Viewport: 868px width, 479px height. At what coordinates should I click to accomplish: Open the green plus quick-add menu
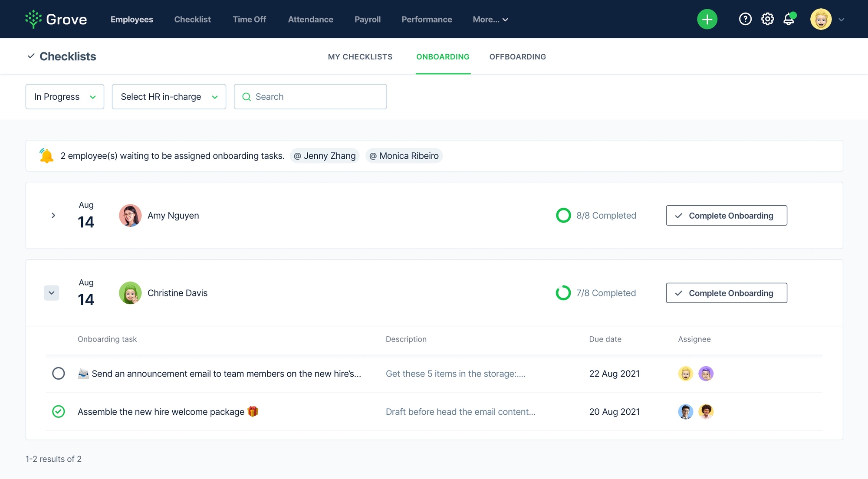[x=707, y=19]
